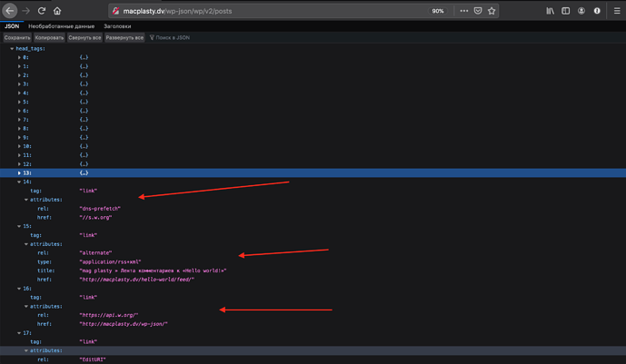
Task: Open the home page via the house icon
Action: [x=57, y=11]
